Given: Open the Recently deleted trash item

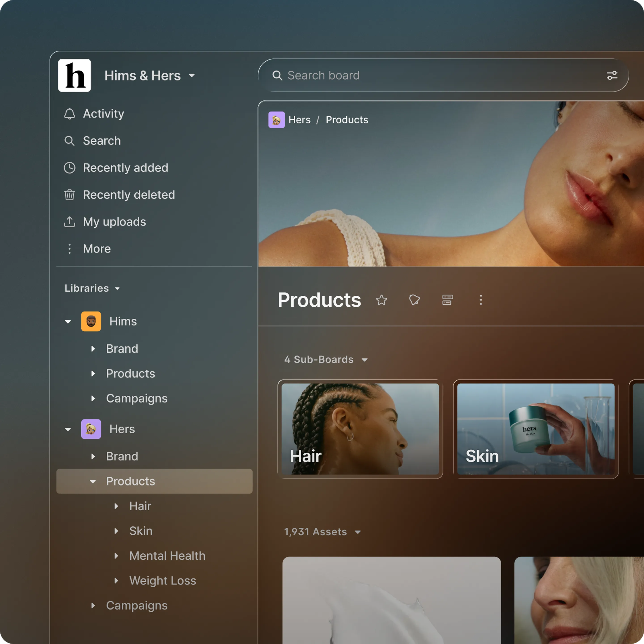Looking at the screenshot, I should 129,195.
